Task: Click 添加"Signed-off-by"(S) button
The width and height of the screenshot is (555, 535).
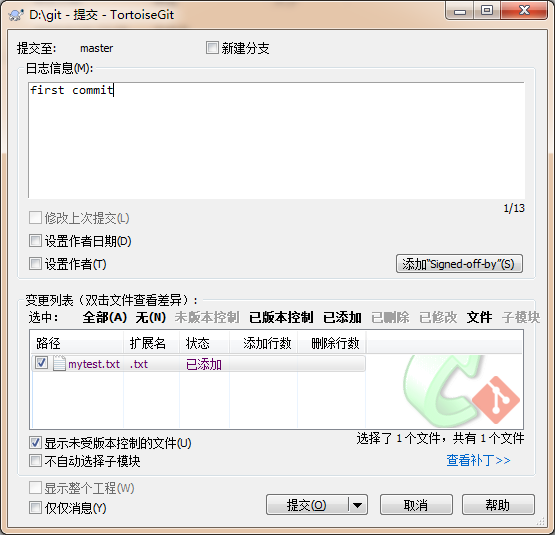Action: click(x=459, y=264)
